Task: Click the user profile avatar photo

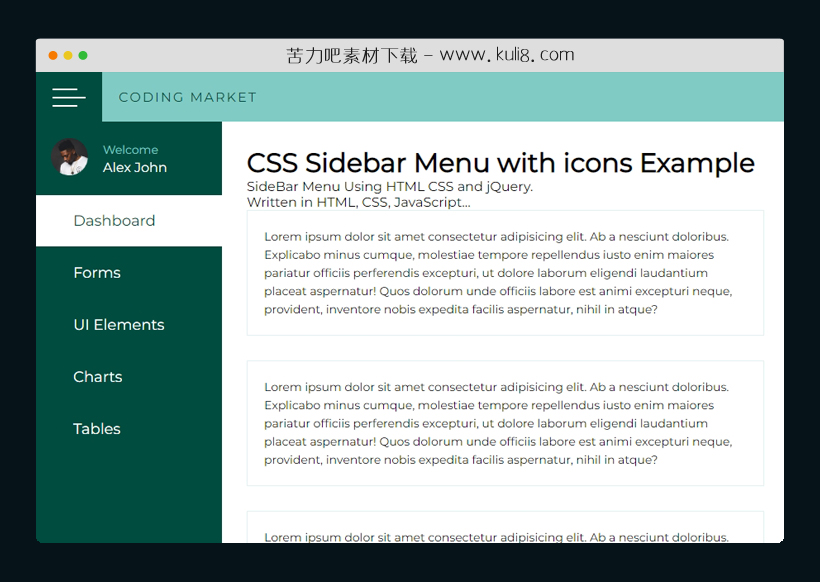Action: click(x=70, y=158)
